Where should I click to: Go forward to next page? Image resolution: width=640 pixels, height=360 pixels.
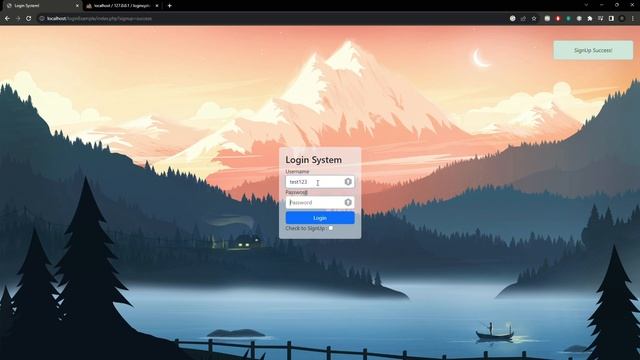18,18
